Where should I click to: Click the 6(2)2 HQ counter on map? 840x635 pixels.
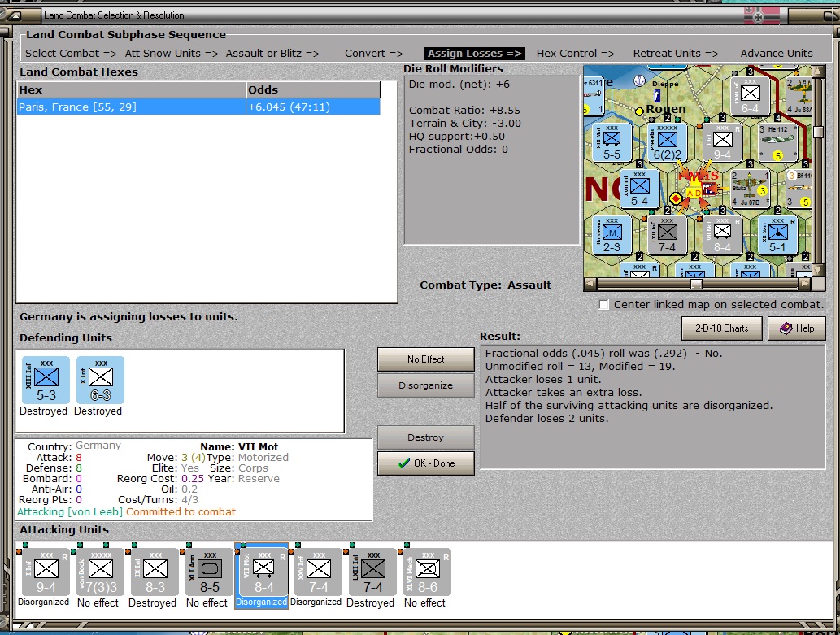(x=667, y=142)
